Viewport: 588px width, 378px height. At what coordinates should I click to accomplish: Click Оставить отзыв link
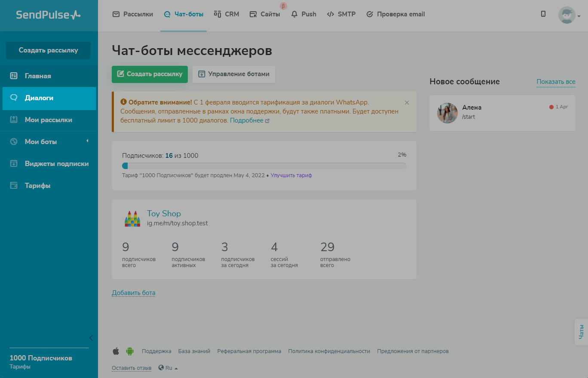coord(132,368)
